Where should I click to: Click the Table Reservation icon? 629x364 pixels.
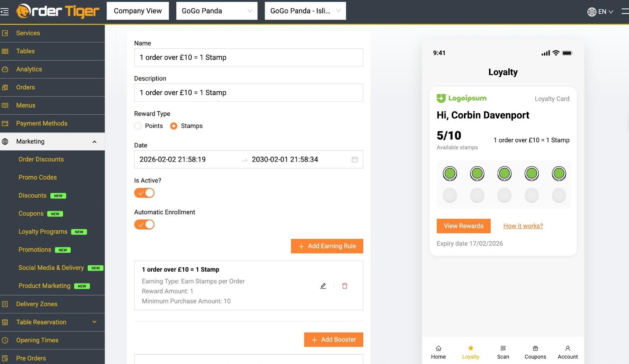(x=5, y=322)
